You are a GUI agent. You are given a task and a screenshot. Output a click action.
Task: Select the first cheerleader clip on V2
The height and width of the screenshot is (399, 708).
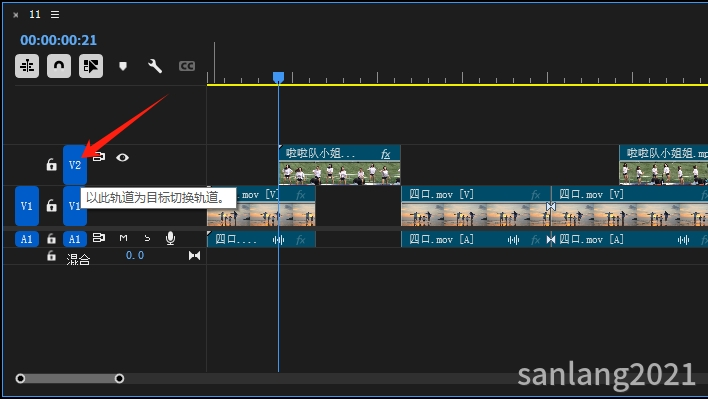click(x=340, y=165)
